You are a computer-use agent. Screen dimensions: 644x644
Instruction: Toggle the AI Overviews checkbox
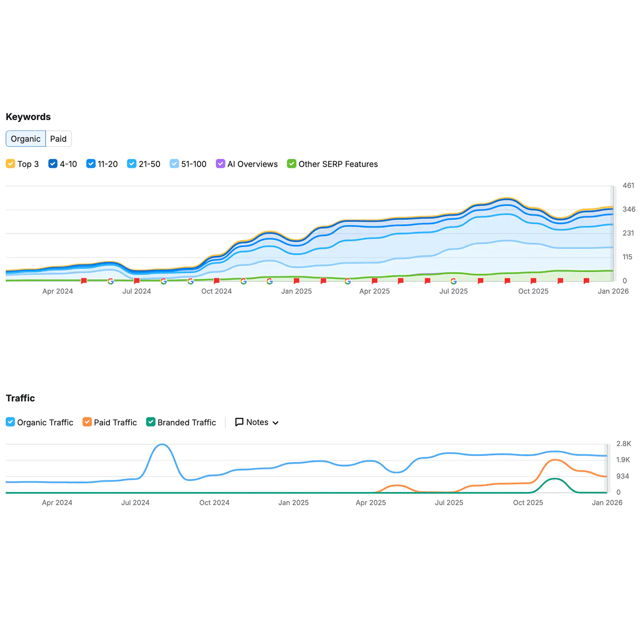click(x=220, y=164)
